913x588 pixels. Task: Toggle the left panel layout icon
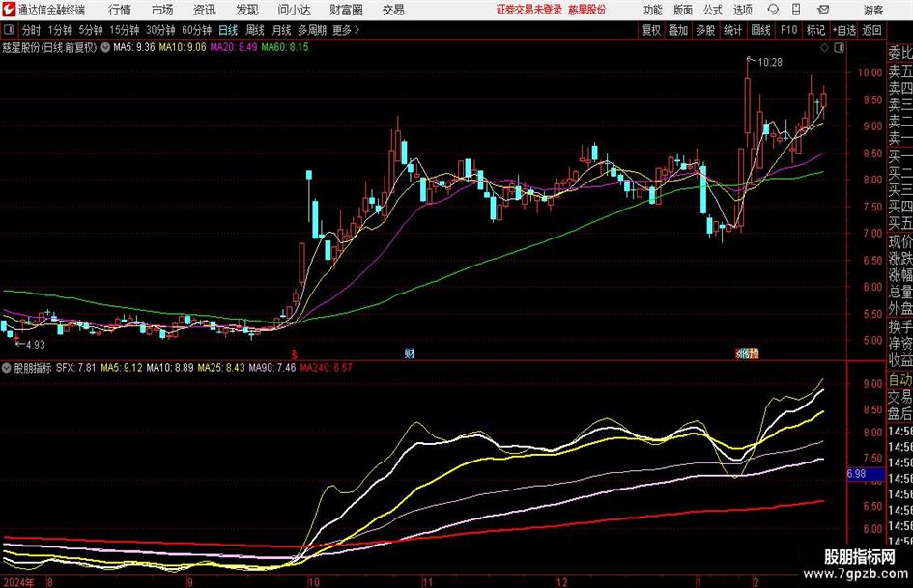[x=9, y=30]
